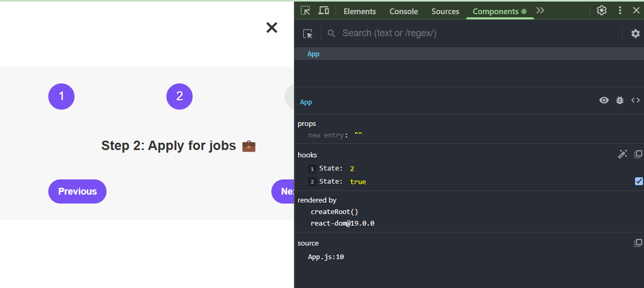Copy source location to clipboard

point(638,243)
